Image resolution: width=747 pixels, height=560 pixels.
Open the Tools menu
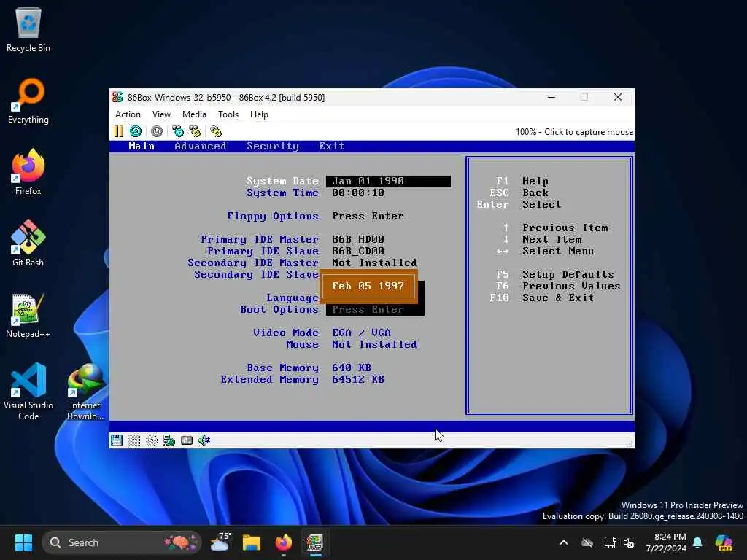tap(228, 114)
